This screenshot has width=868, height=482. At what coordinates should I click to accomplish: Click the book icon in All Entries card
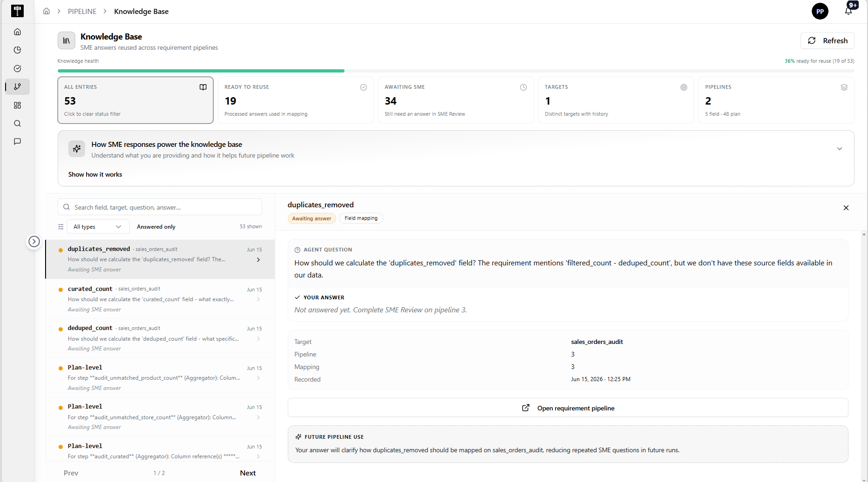pos(203,87)
